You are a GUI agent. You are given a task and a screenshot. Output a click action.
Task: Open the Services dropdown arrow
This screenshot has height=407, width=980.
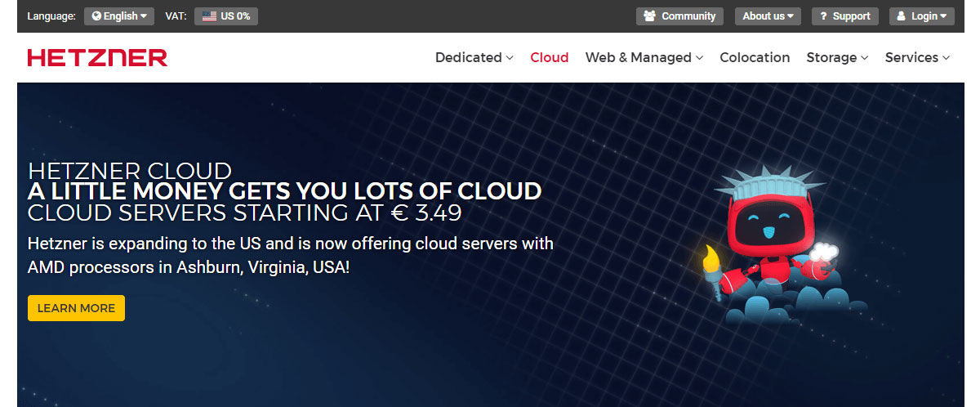click(x=946, y=58)
